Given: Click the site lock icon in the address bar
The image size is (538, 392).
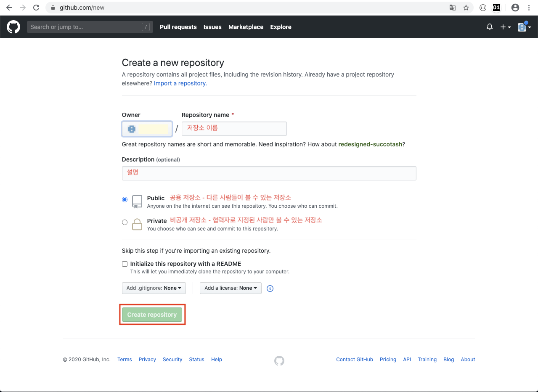Looking at the screenshot, I should tap(53, 8).
